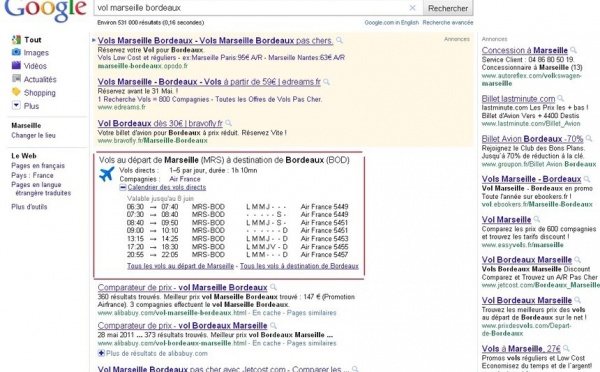
Task: Click the Shopping tag icon in sidebar
Action: pos(16,92)
